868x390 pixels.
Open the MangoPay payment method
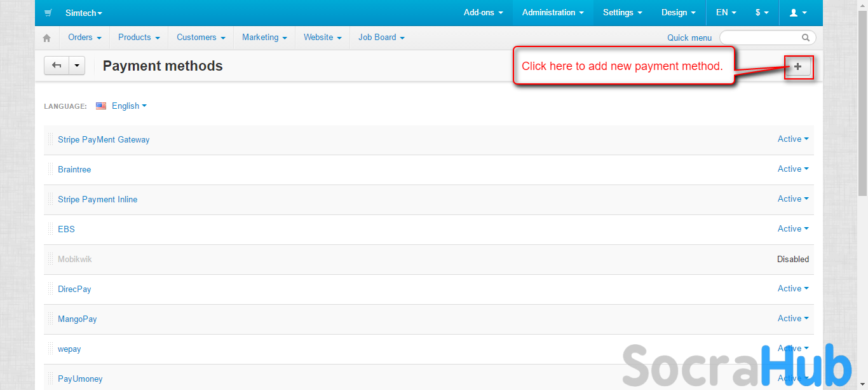click(78, 319)
